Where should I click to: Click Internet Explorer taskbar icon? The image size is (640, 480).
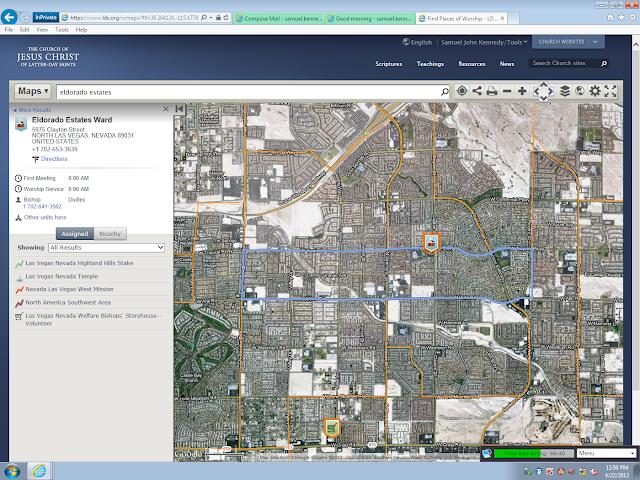pos(39,471)
